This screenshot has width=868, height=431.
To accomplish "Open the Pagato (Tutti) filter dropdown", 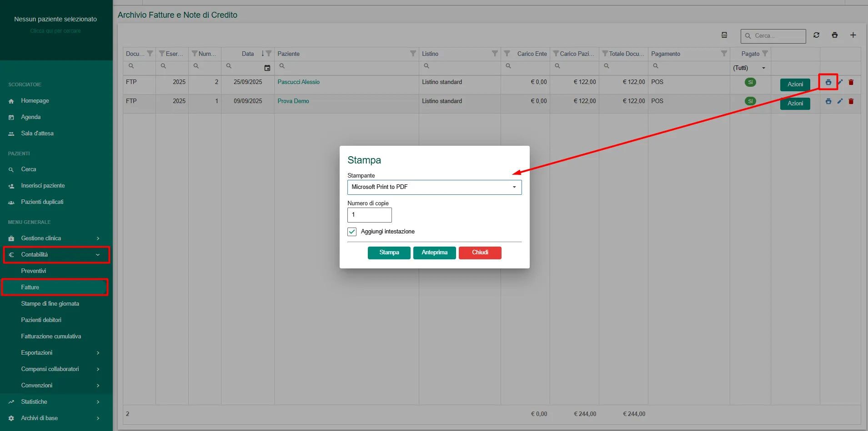I will 749,68.
